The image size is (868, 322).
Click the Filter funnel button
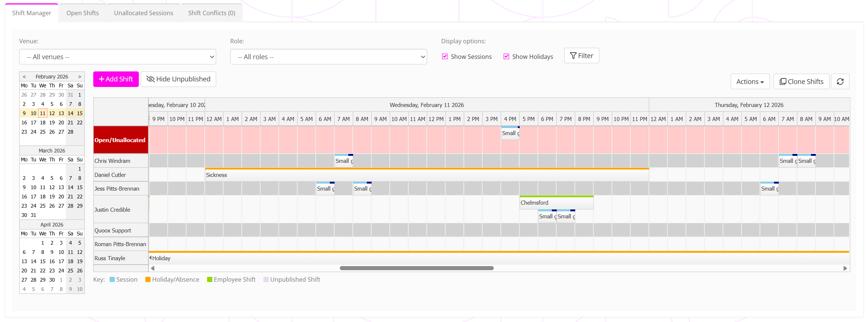click(581, 56)
